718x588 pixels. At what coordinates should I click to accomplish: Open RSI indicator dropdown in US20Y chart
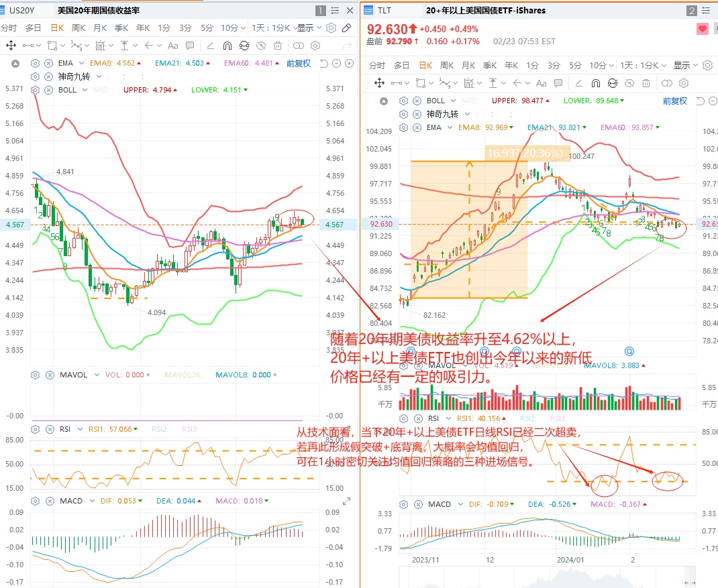(80, 429)
